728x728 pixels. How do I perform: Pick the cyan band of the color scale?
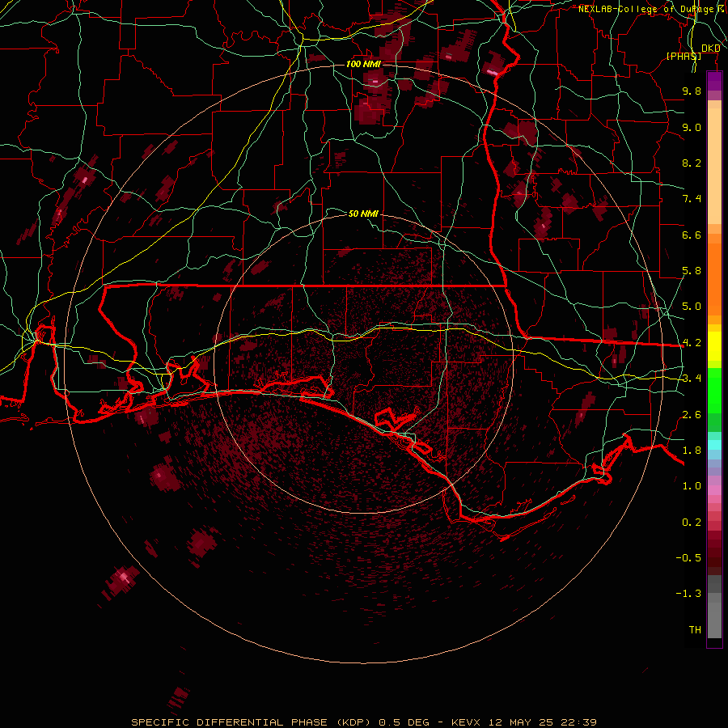[714, 445]
